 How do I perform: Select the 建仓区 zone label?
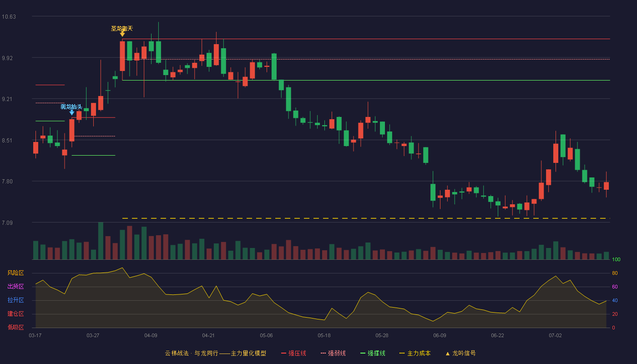coord(15,314)
